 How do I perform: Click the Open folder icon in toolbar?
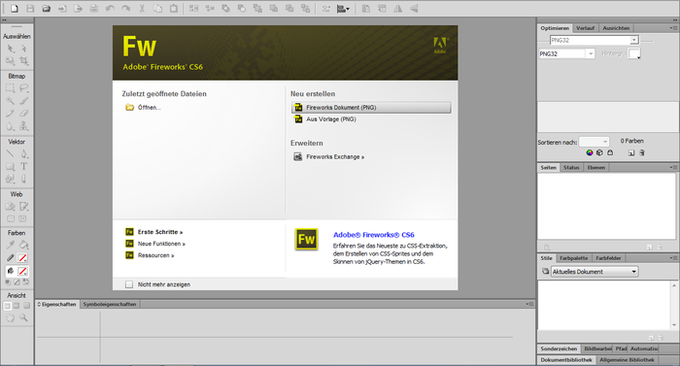click(x=46, y=8)
